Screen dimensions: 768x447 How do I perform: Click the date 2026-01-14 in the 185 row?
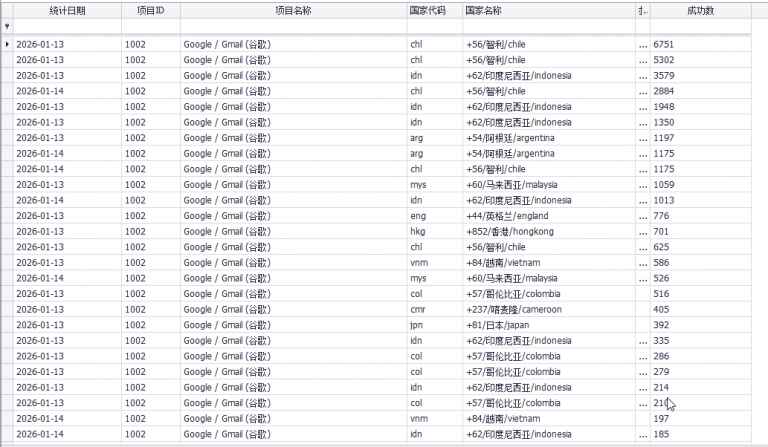click(x=68, y=434)
